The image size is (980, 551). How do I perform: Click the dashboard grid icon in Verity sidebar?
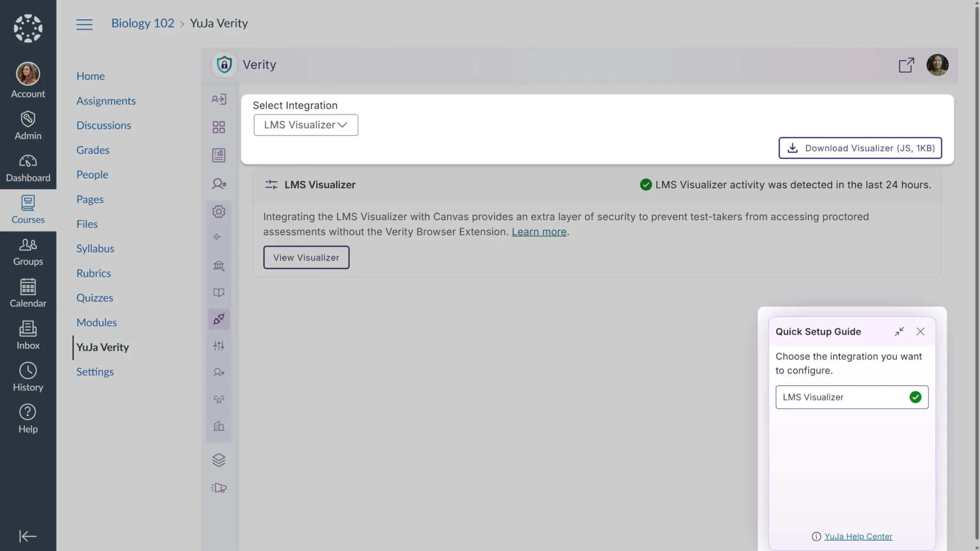coord(219,127)
